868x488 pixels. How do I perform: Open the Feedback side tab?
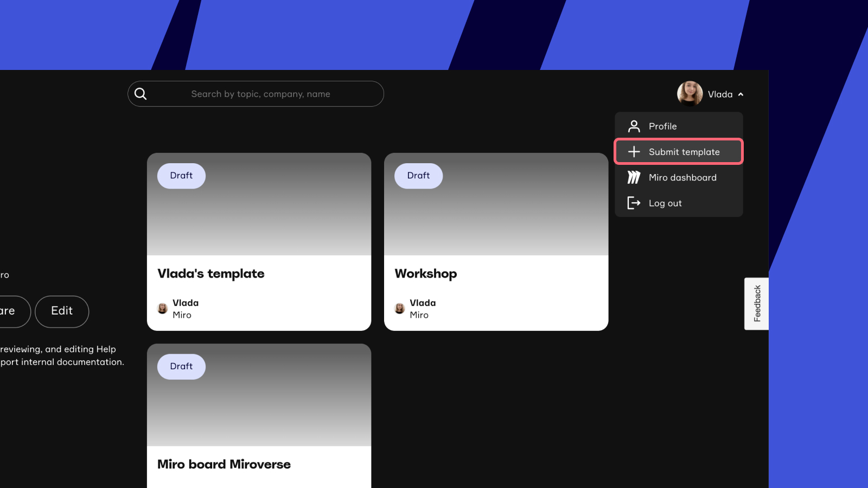click(x=757, y=304)
